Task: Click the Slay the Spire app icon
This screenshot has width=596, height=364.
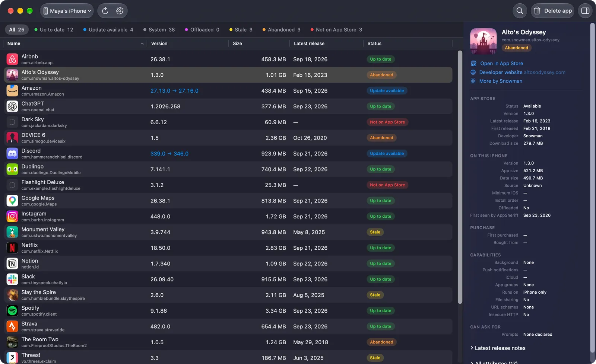Action: (12, 295)
